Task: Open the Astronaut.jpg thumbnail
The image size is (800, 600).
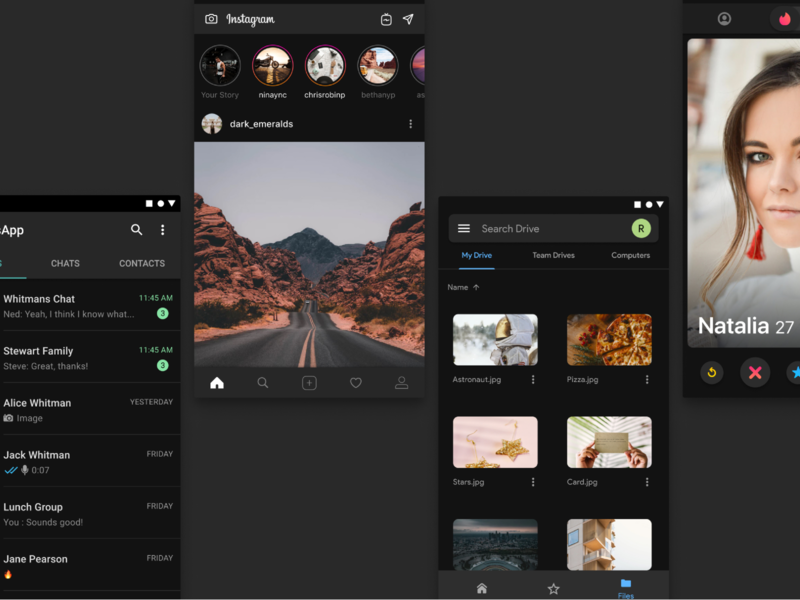Action: tap(495, 340)
